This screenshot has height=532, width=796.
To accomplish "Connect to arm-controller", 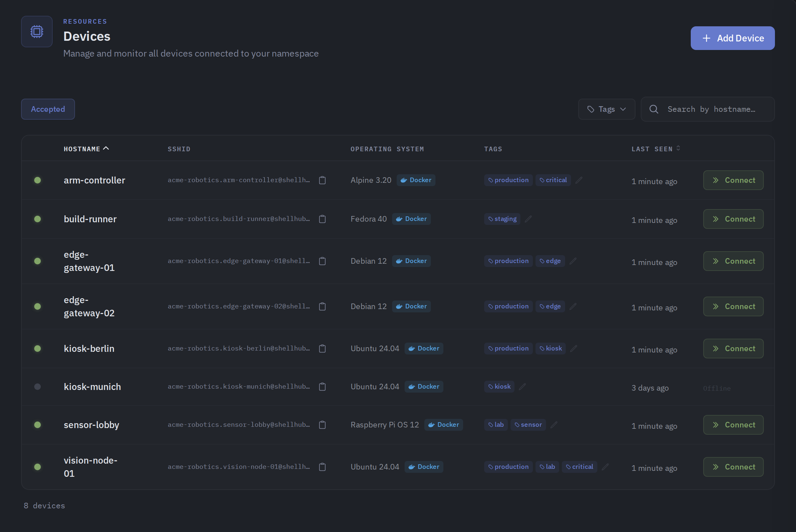I will pos(733,180).
